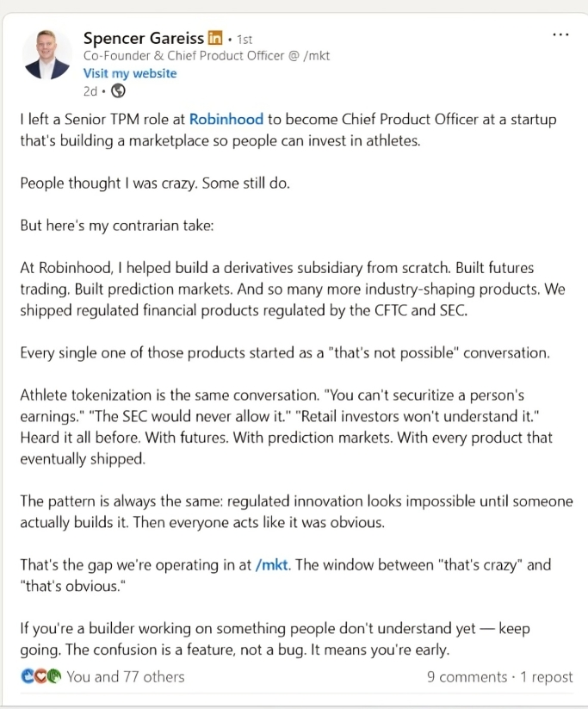Show who reacted via You and 77 others
This screenshot has height=709, width=588.
(x=125, y=676)
